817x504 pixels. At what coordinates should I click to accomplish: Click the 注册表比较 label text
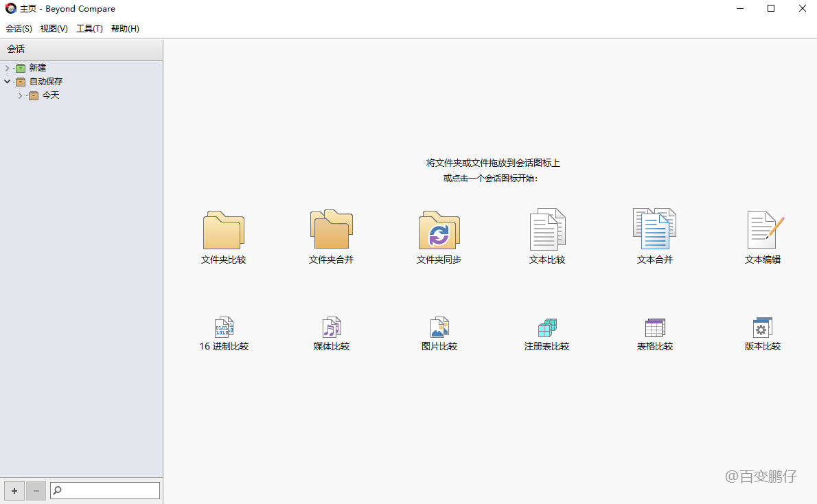[547, 346]
